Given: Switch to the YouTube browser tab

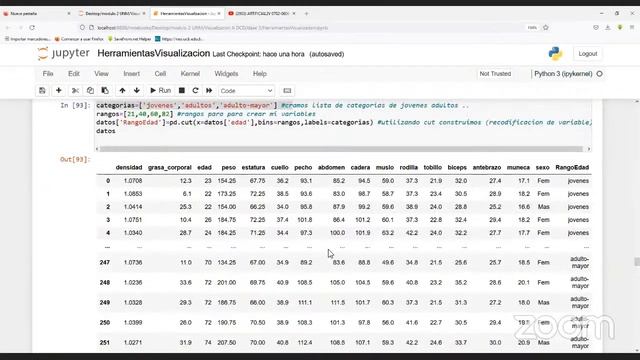Looking at the screenshot, I should coord(261,13).
